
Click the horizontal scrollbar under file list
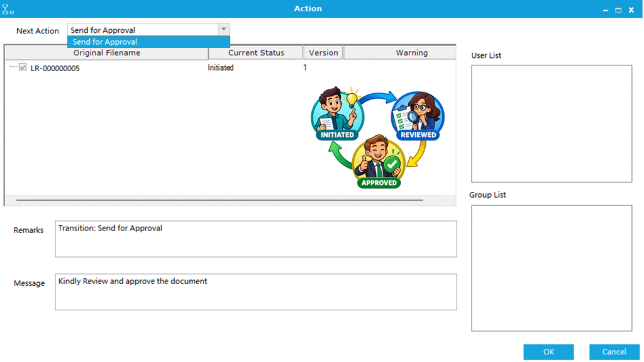click(x=219, y=200)
